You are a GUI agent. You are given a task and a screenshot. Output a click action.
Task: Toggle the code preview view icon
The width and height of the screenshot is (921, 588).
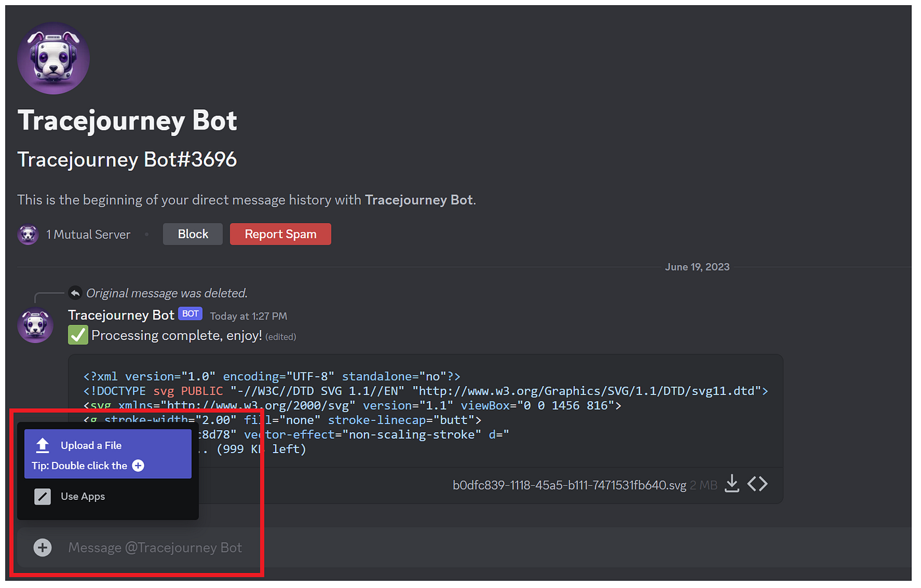[x=758, y=484]
